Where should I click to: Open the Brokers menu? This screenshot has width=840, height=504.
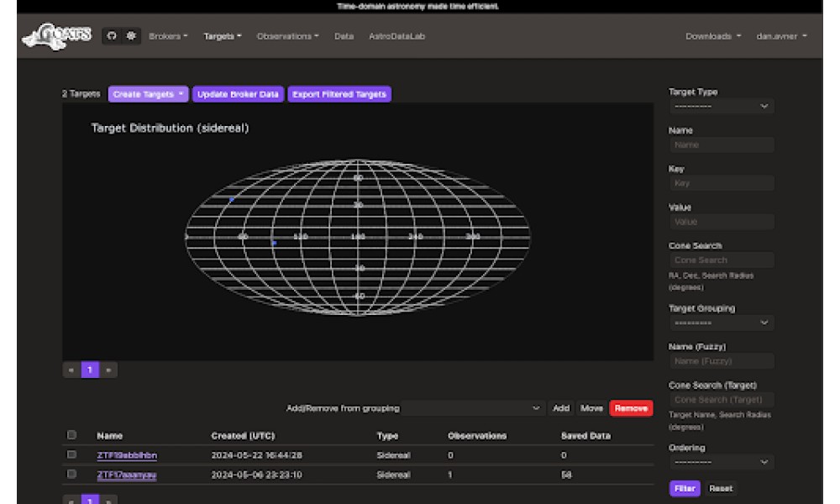(x=168, y=36)
